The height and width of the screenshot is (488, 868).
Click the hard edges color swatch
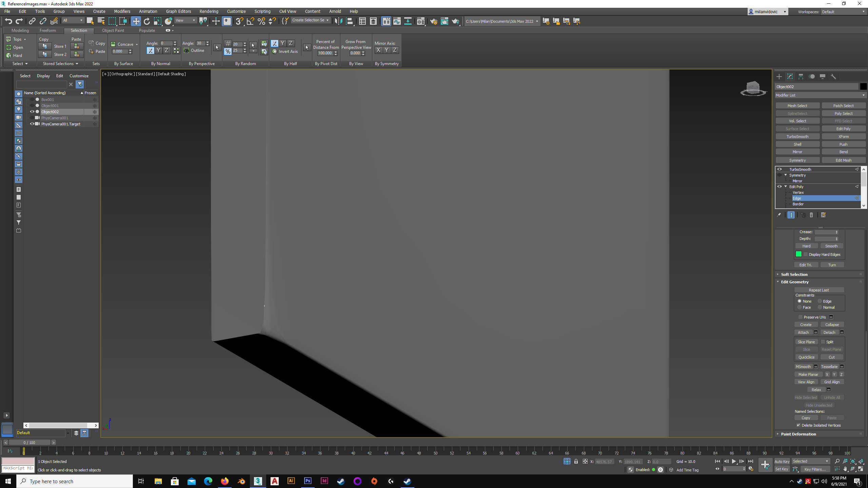click(x=799, y=254)
